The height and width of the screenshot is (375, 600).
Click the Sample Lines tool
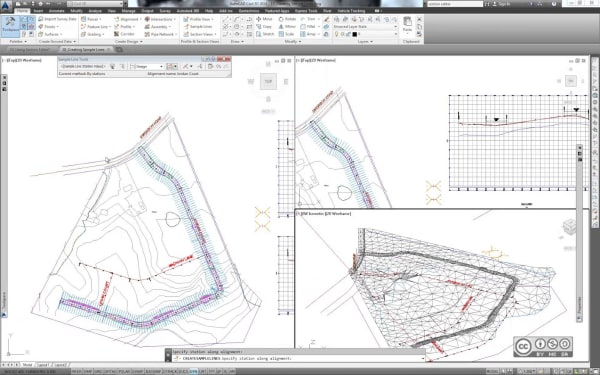coord(198,26)
